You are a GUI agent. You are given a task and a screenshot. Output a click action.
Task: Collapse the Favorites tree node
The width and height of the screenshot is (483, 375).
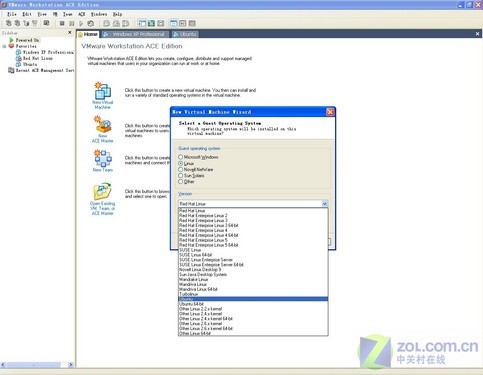[x=4, y=46]
